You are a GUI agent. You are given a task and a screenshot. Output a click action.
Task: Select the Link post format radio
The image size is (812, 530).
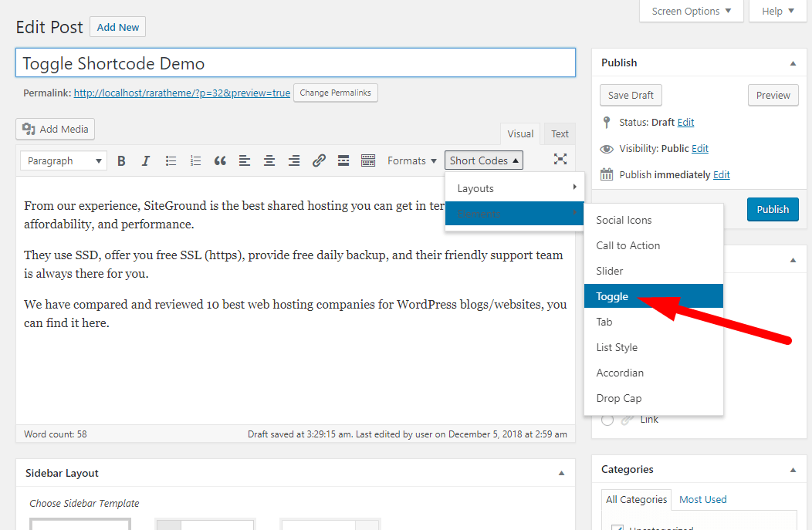(x=607, y=420)
